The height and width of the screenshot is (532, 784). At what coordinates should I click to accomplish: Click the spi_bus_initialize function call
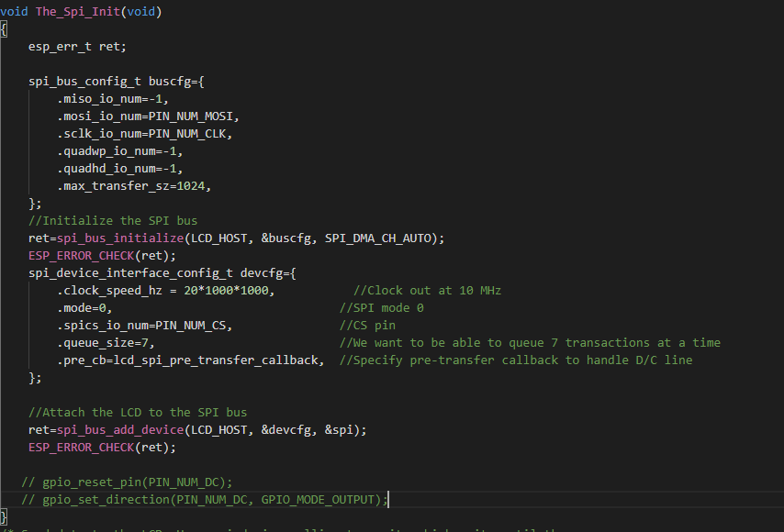(x=120, y=238)
